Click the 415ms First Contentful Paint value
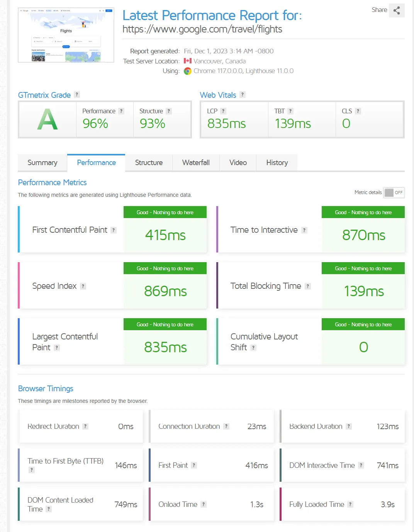Screen dimensions: 414x532 (165, 235)
